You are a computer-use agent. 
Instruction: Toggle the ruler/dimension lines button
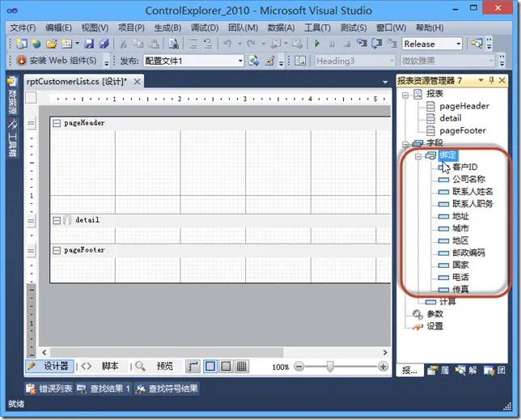tap(193, 367)
